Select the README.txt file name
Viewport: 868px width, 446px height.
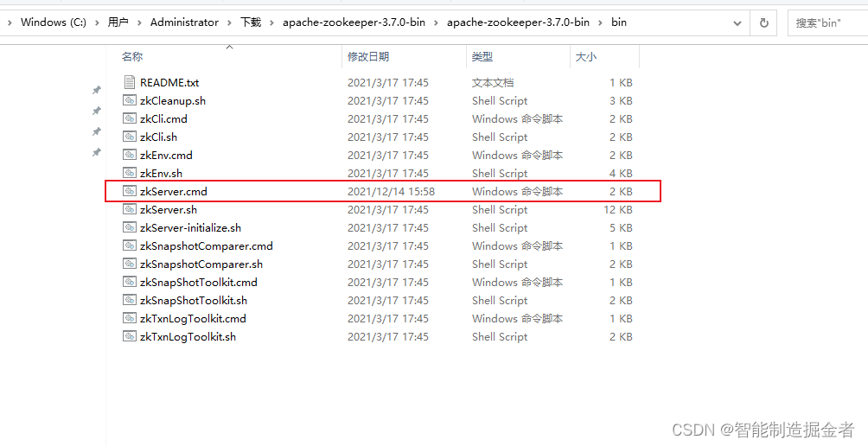click(169, 82)
